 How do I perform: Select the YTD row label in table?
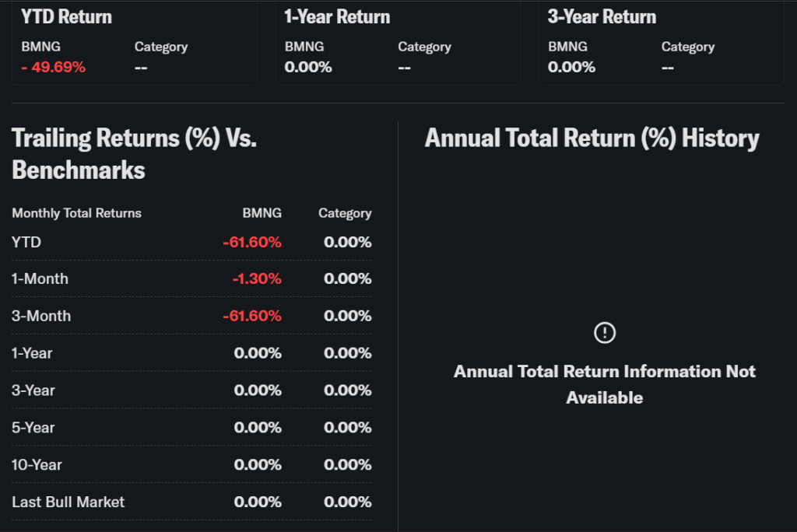pos(26,243)
